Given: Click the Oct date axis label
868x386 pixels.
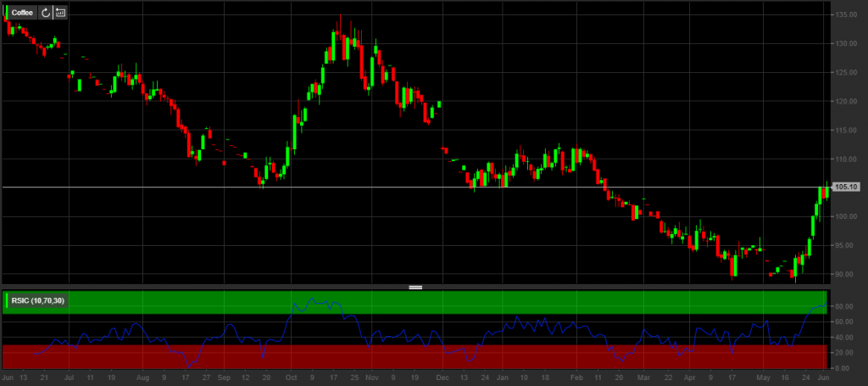Looking at the screenshot, I should click(292, 379).
